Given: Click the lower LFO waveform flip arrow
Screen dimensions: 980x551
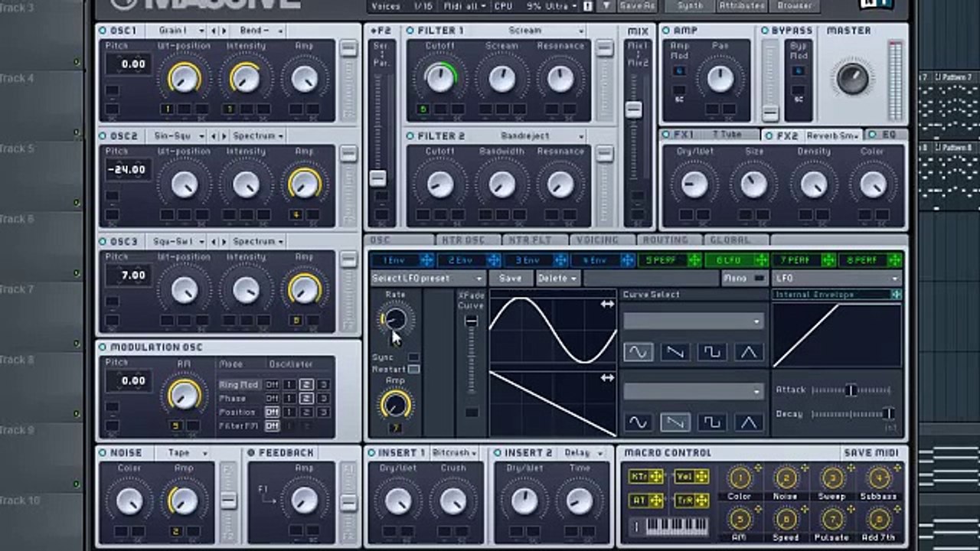Looking at the screenshot, I should click(x=607, y=377).
